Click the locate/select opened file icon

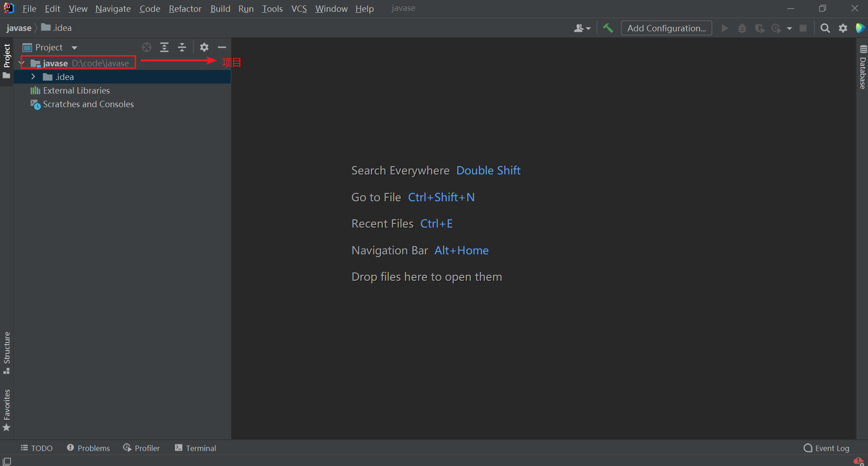coord(146,47)
